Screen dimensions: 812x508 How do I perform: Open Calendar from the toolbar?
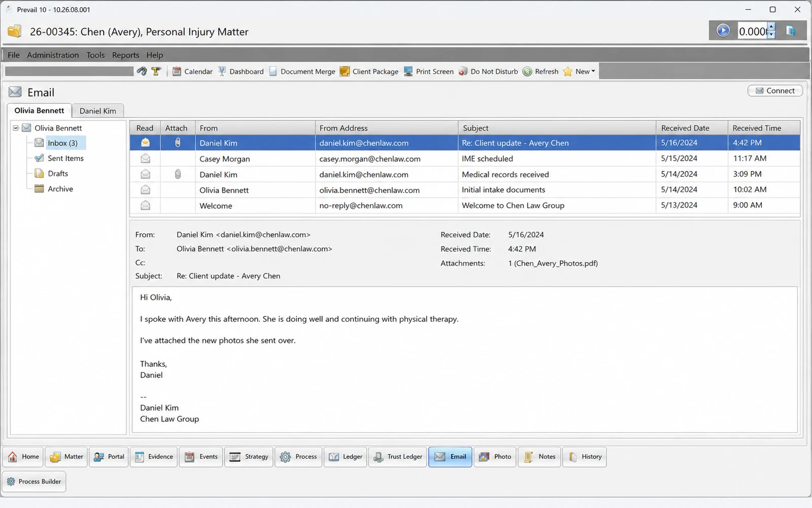(x=192, y=71)
